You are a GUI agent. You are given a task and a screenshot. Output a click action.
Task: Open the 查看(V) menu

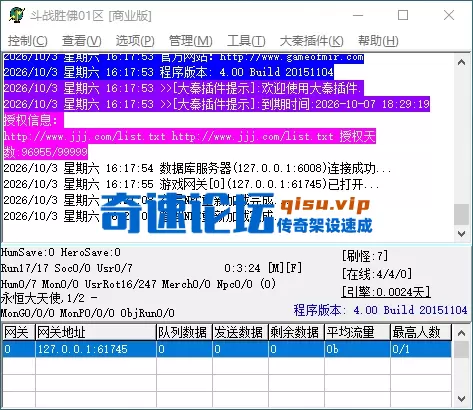pyautogui.click(x=82, y=41)
